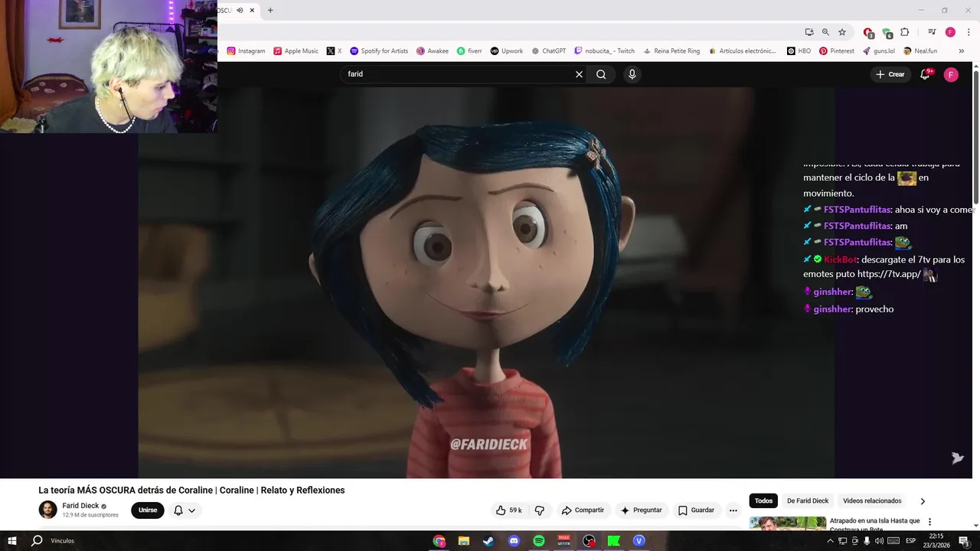This screenshot has width=980, height=551.
Task: Open the Neal.fun bookmark
Action: (x=920, y=51)
